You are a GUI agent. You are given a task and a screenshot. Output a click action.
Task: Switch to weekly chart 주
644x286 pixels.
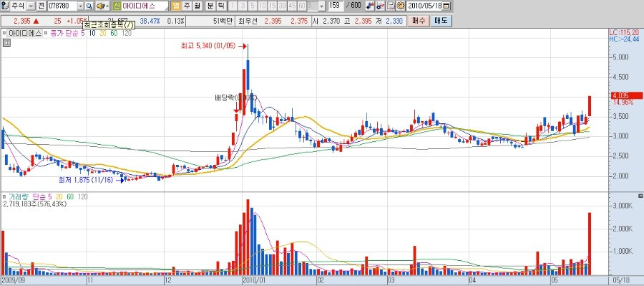coord(187,6)
